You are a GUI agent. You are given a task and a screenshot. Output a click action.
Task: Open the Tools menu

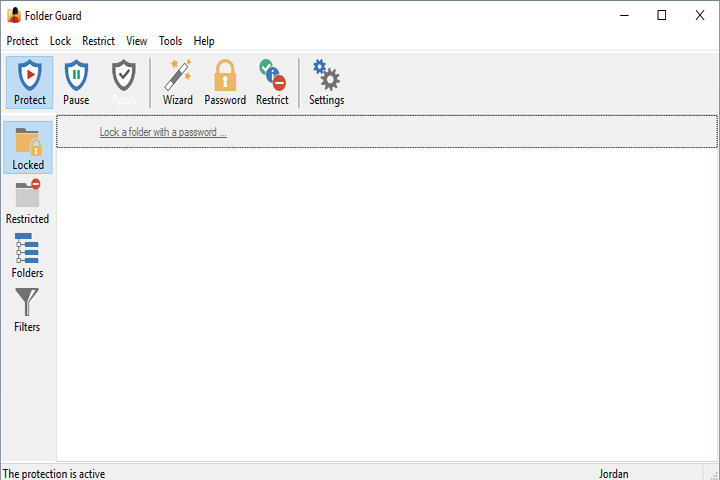(170, 41)
